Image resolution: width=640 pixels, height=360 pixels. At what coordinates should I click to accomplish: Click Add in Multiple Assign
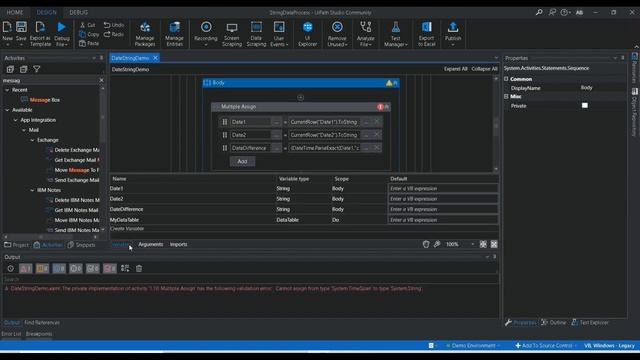(242, 161)
